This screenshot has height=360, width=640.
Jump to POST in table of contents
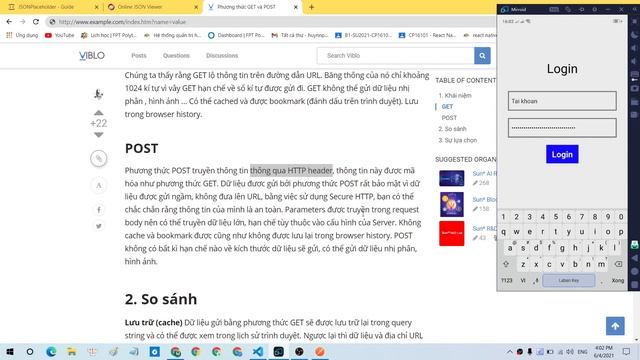(449, 118)
